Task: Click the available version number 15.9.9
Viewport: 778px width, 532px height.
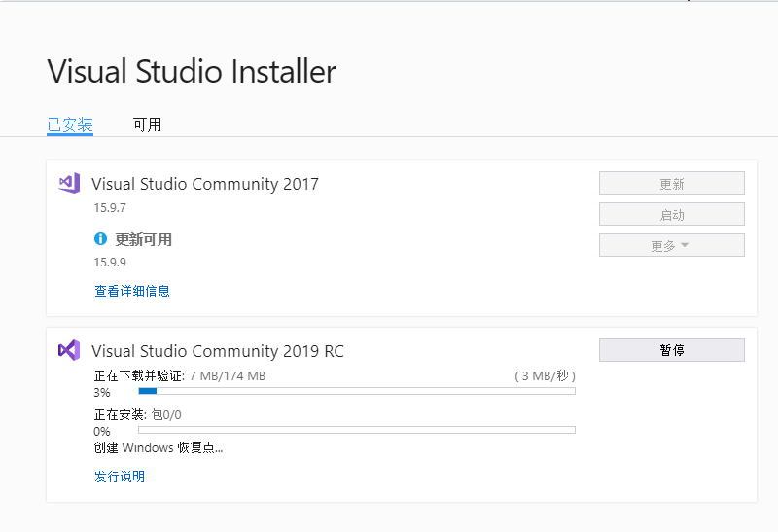Action: pyautogui.click(x=110, y=262)
